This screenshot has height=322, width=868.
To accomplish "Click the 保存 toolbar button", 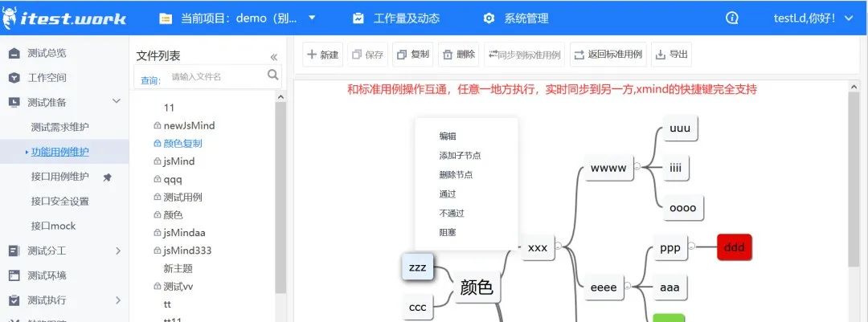I will [x=368, y=55].
